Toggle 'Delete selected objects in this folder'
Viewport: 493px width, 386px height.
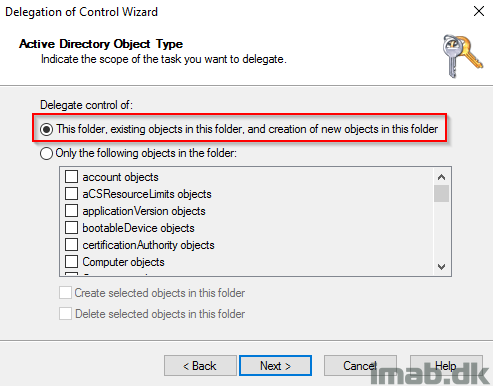pyautogui.click(x=65, y=314)
